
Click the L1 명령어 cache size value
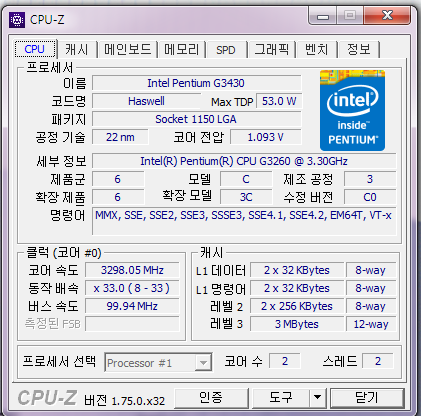click(297, 288)
